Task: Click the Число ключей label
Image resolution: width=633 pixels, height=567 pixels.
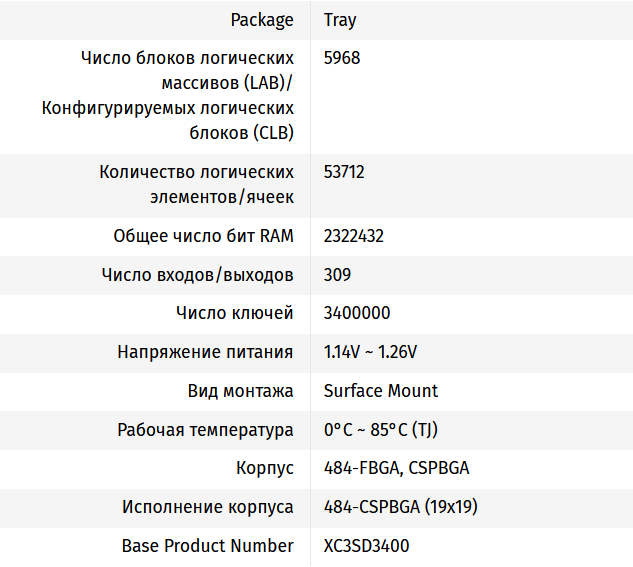Action: (235, 313)
